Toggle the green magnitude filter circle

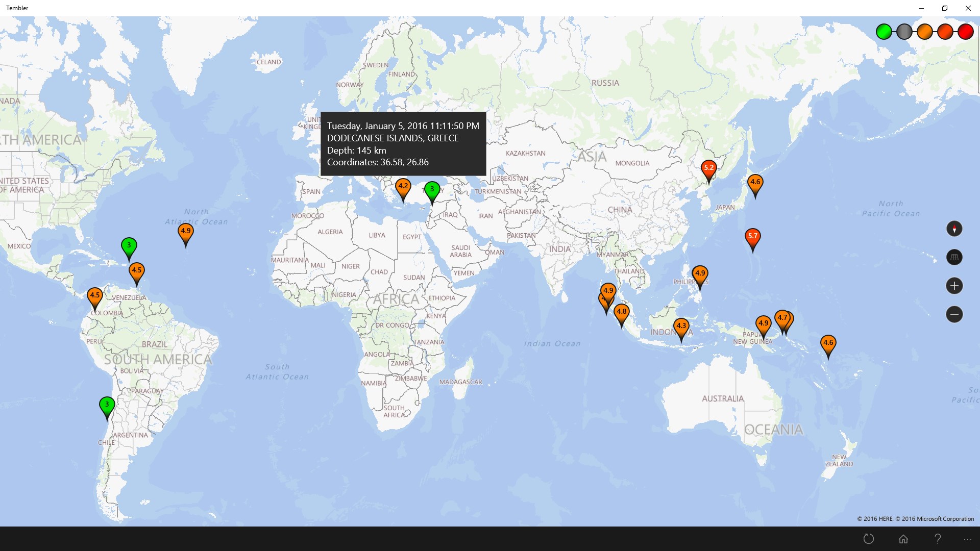click(884, 32)
